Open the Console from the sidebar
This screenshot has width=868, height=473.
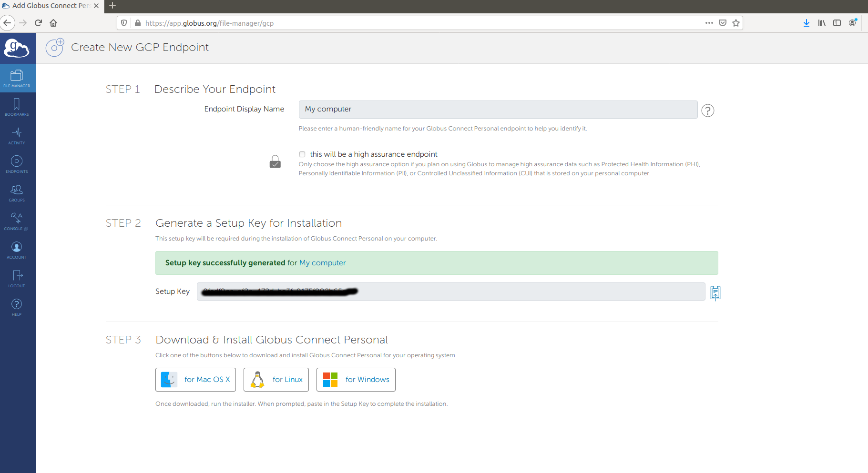coord(17,221)
